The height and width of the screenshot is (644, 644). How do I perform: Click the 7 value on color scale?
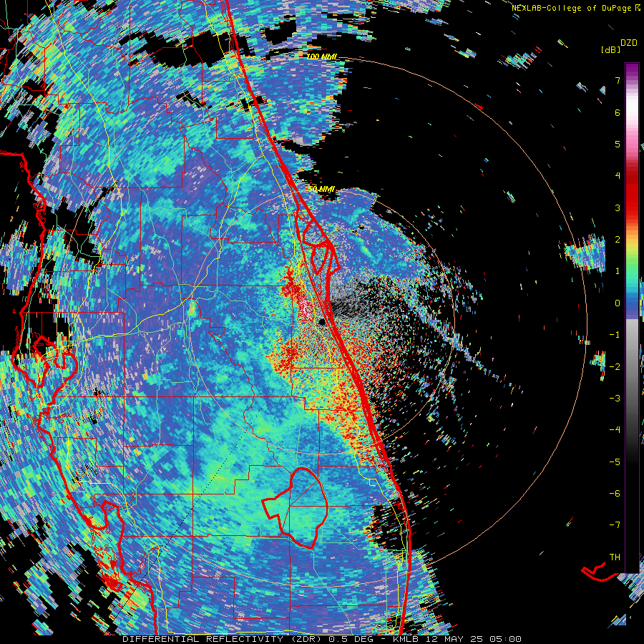click(618, 80)
